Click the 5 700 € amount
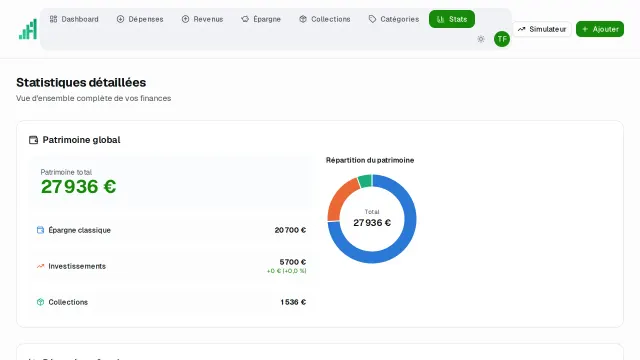Image resolution: width=640 pixels, height=360 pixels. (x=293, y=262)
